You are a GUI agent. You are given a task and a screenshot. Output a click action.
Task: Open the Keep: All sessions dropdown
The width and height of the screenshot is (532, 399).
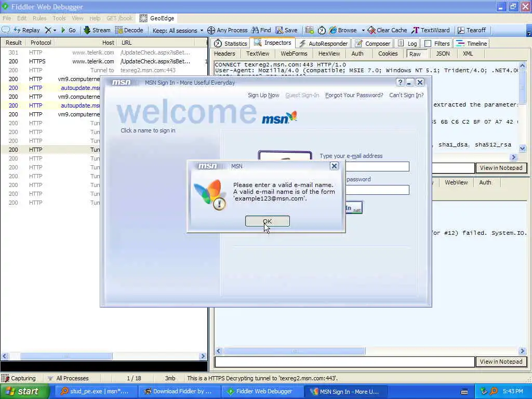pyautogui.click(x=178, y=31)
